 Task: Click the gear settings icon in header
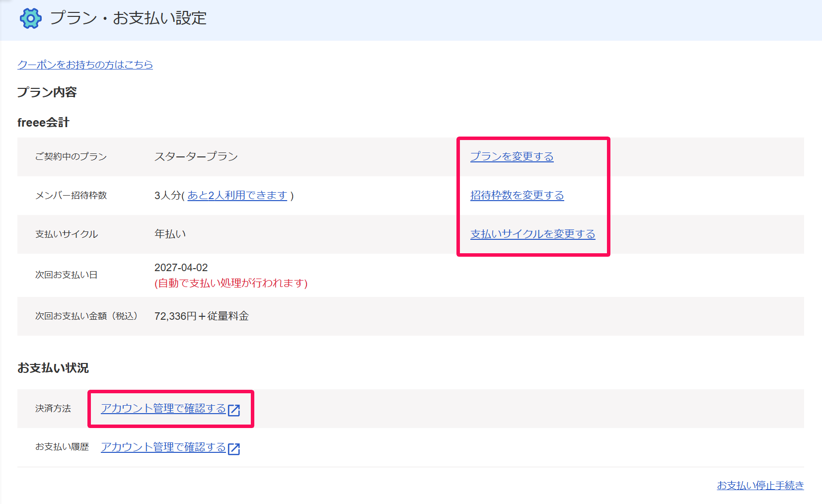[x=30, y=18]
